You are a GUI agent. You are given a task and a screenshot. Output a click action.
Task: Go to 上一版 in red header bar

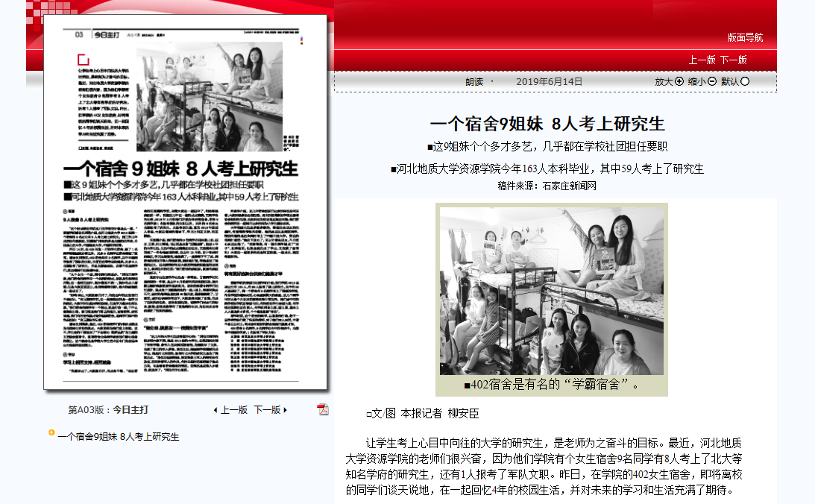click(702, 60)
